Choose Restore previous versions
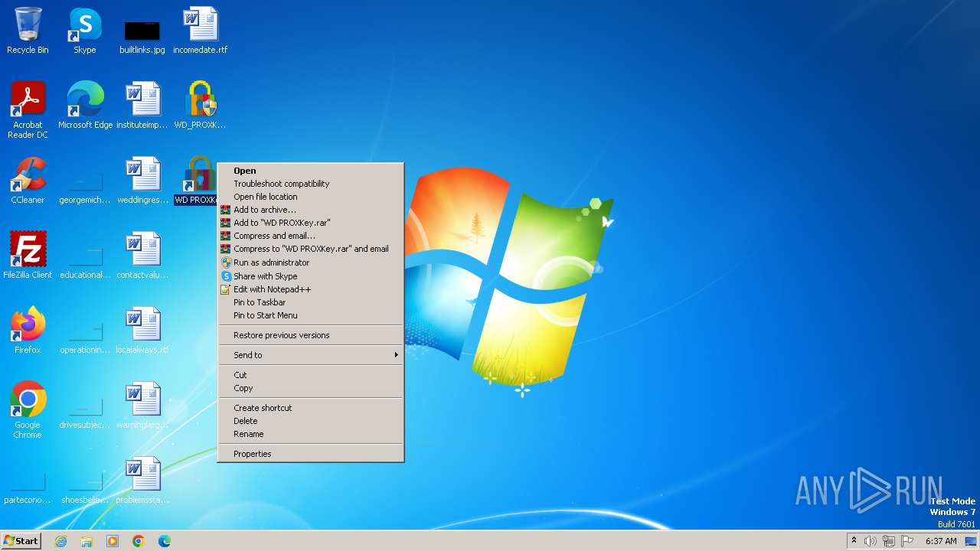 tap(310, 335)
